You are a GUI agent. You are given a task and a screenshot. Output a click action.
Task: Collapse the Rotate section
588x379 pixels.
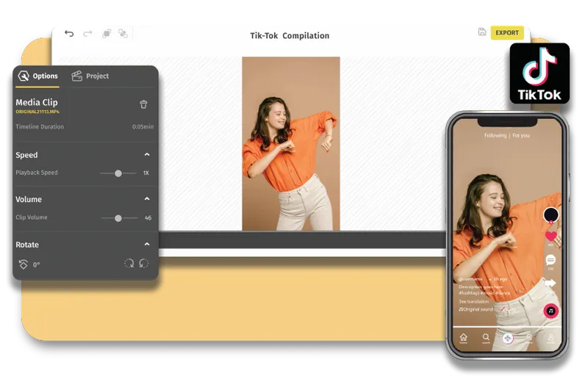tap(147, 245)
